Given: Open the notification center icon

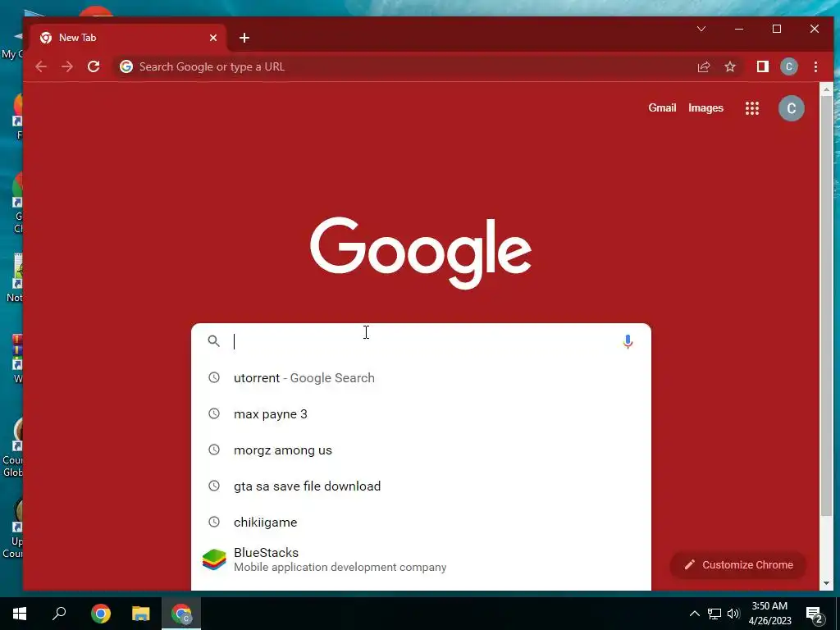Looking at the screenshot, I should point(815,614).
